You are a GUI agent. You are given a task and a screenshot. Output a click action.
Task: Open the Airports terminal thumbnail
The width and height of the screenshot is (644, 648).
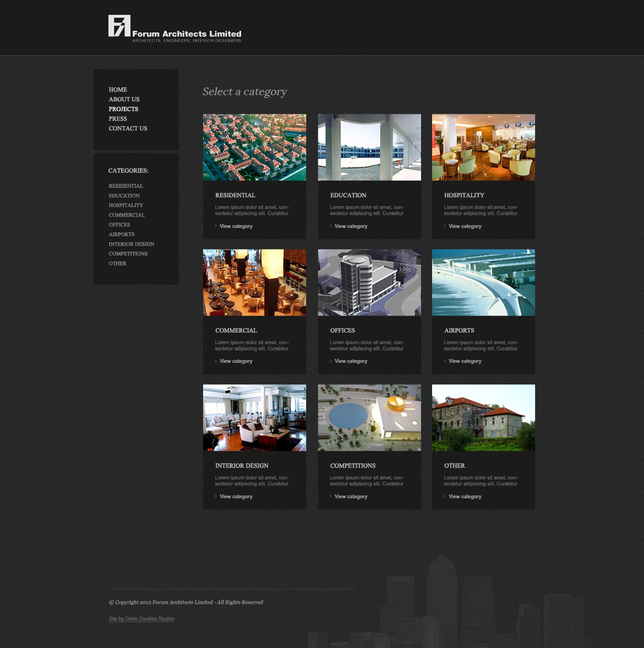pyautogui.click(x=483, y=282)
